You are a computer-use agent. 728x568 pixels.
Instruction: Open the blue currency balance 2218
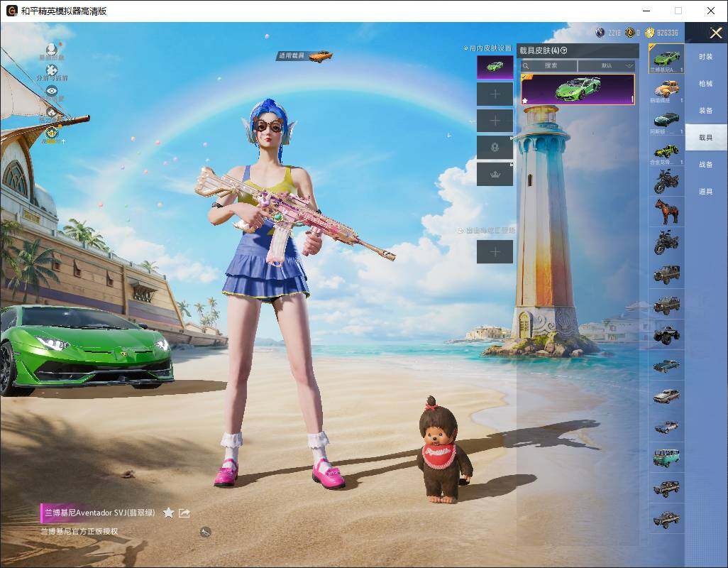pyautogui.click(x=608, y=33)
